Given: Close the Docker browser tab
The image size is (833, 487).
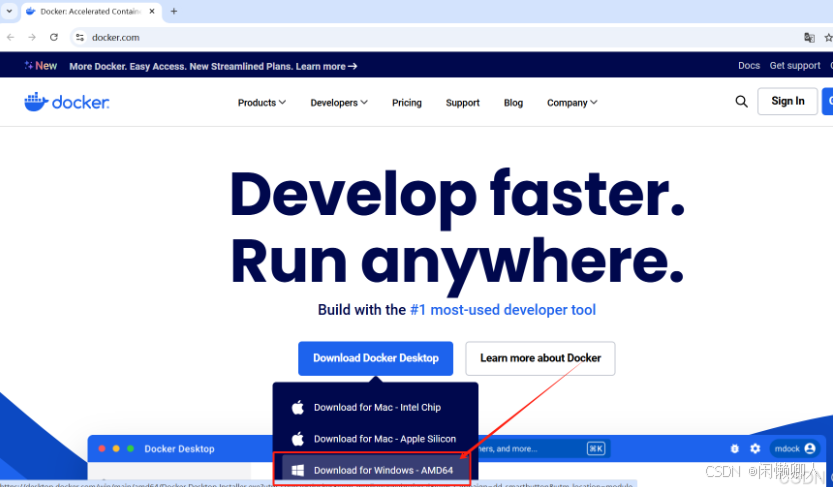Looking at the screenshot, I should [152, 11].
